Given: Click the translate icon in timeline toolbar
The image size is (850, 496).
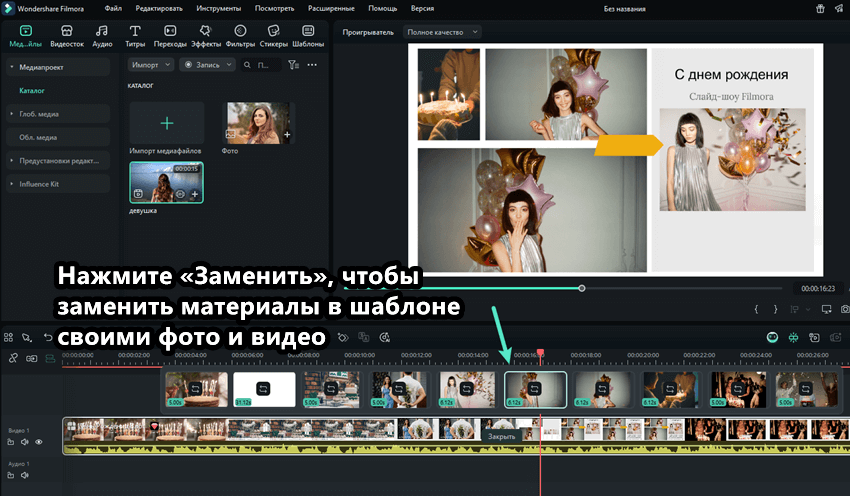Looking at the screenshot, I should click(x=364, y=337).
